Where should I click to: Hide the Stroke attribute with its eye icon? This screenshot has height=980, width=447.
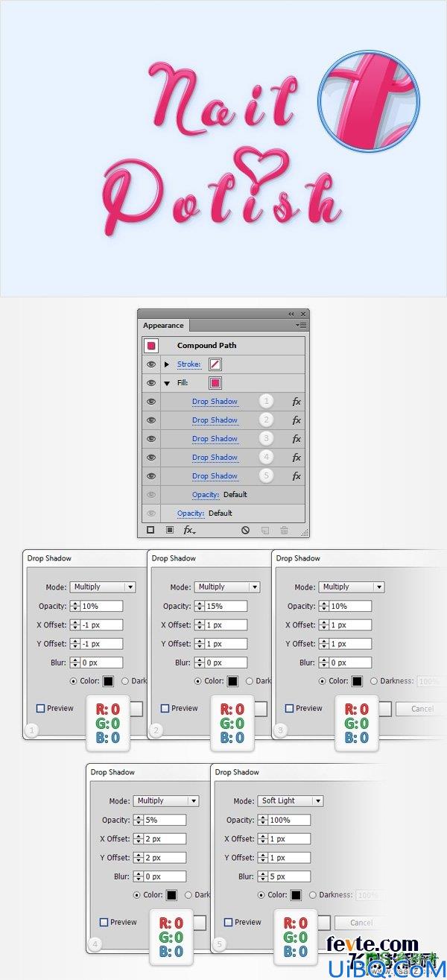(x=151, y=364)
